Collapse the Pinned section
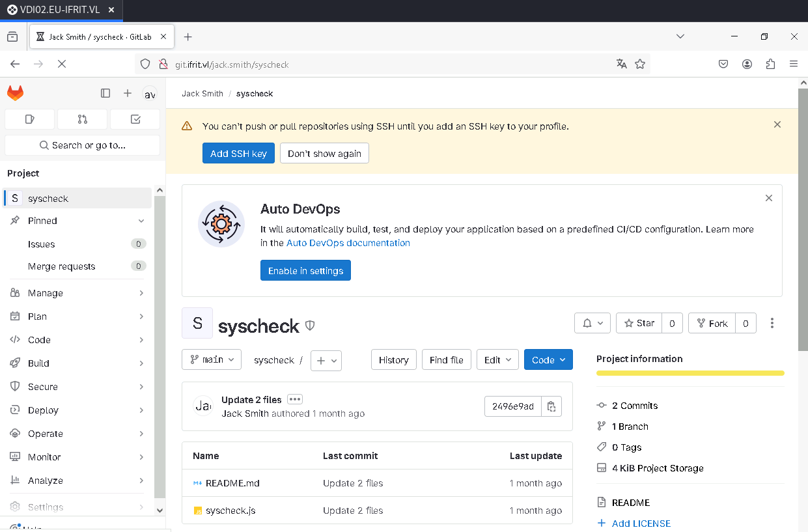808x532 pixels. (77, 221)
